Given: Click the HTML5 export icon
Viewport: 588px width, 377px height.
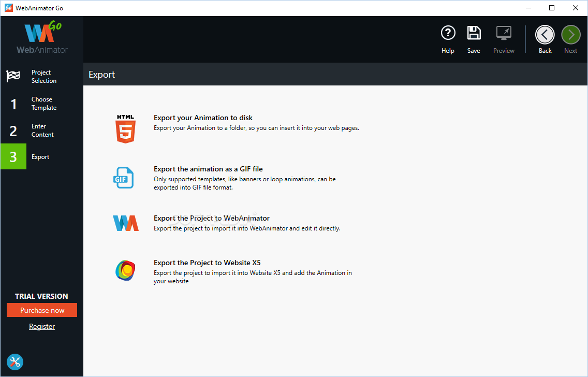Looking at the screenshot, I should [x=126, y=129].
